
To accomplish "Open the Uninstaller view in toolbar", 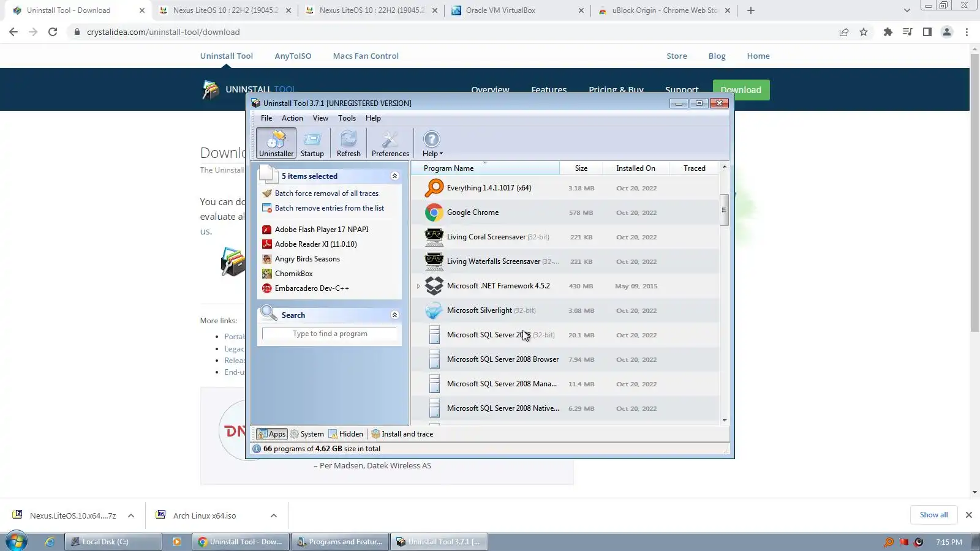I will tap(276, 143).
